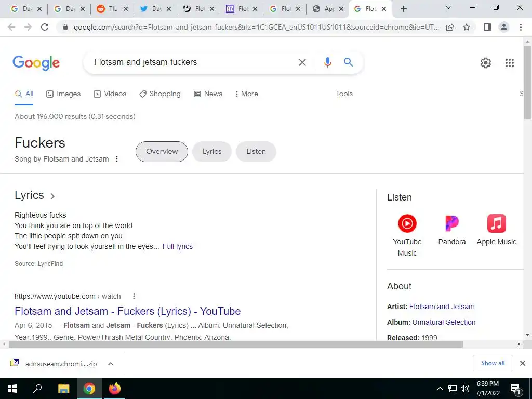Open Chrome side panel
The image size is (532, 399).
click(x=487, y=27)
